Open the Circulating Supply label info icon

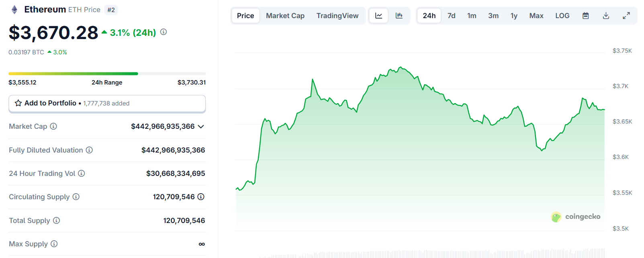76,197
